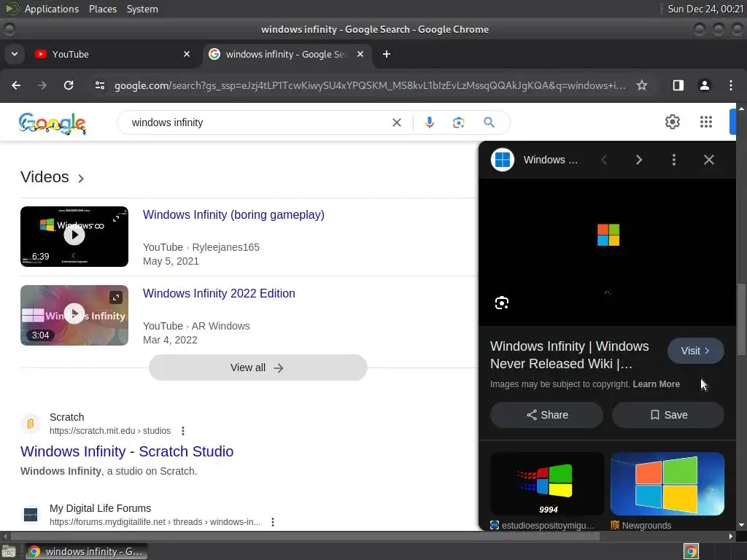
Task: Click the horizontal scrollbar at bottom
Action: [305, 536]
